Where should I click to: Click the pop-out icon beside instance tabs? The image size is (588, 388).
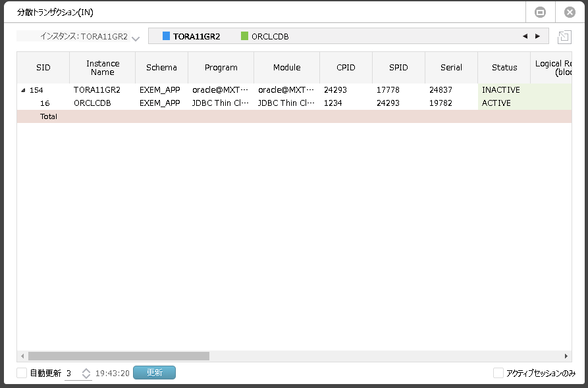564,37
